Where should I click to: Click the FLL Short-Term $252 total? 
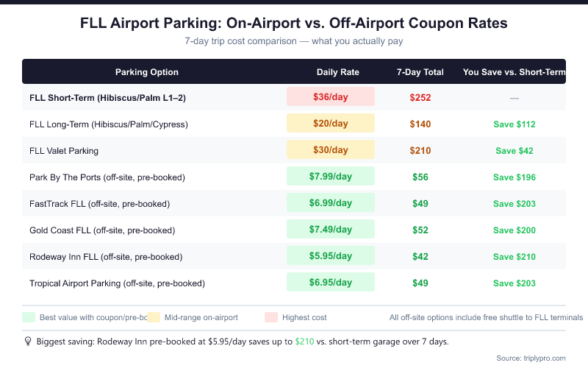point(420,97)
